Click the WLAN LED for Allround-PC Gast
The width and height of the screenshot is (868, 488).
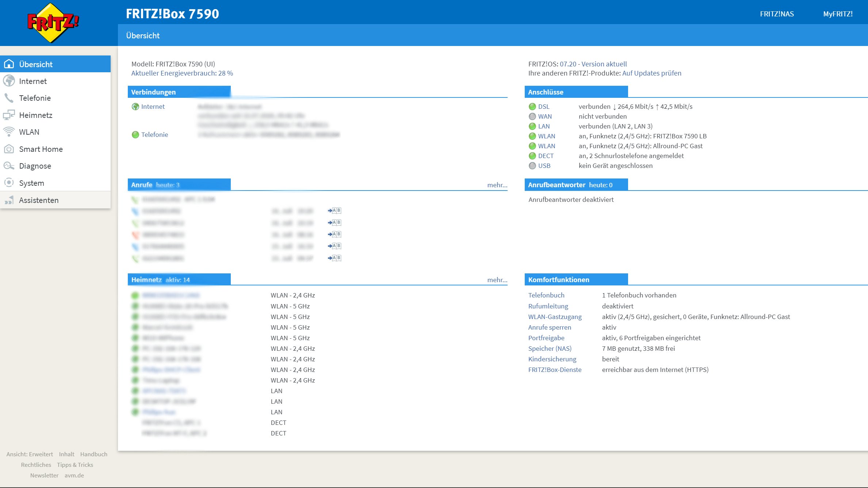(x=532, y=146)
